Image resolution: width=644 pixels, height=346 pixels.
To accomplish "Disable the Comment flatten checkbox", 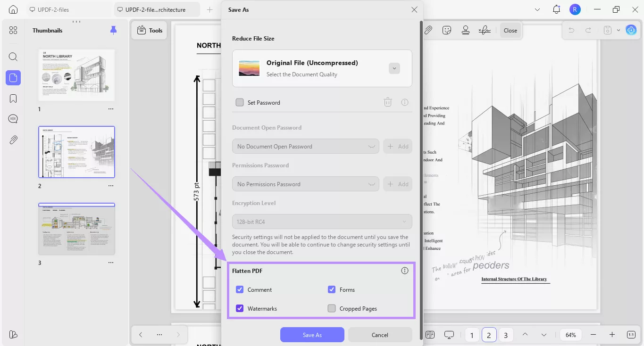I will pos(240,289).
